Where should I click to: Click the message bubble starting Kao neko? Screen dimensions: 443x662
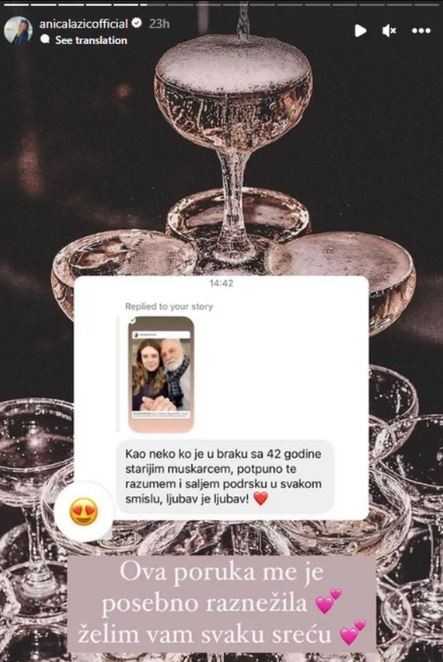click(225, 477)
